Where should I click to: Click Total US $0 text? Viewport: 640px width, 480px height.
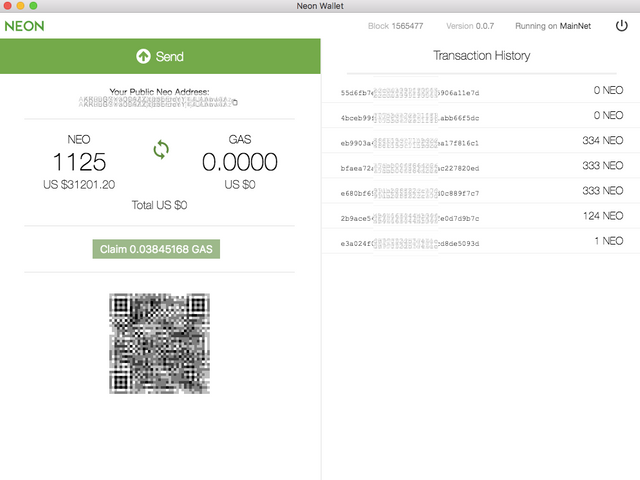coord(159,205)
